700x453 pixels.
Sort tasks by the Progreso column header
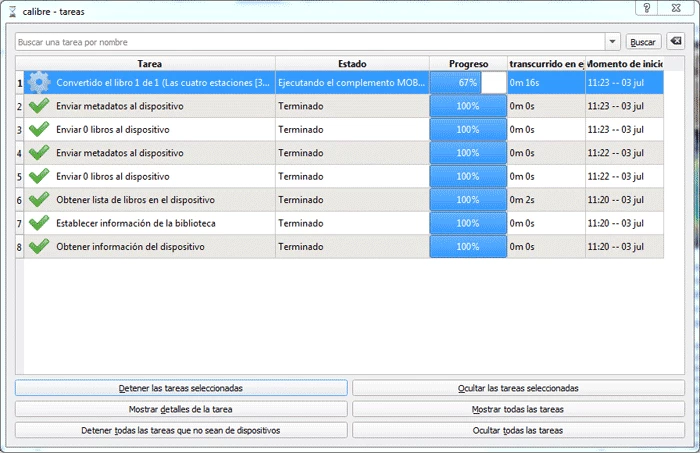pos(468,63)
